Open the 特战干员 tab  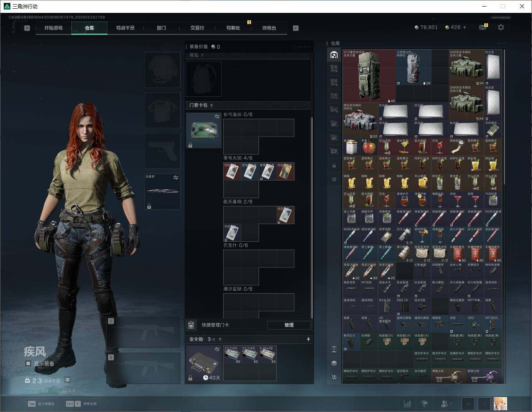[125, 28]
